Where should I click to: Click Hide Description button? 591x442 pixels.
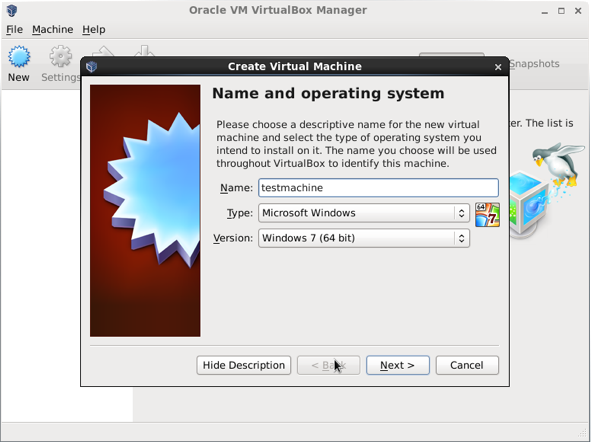click(x=243, y=365)
